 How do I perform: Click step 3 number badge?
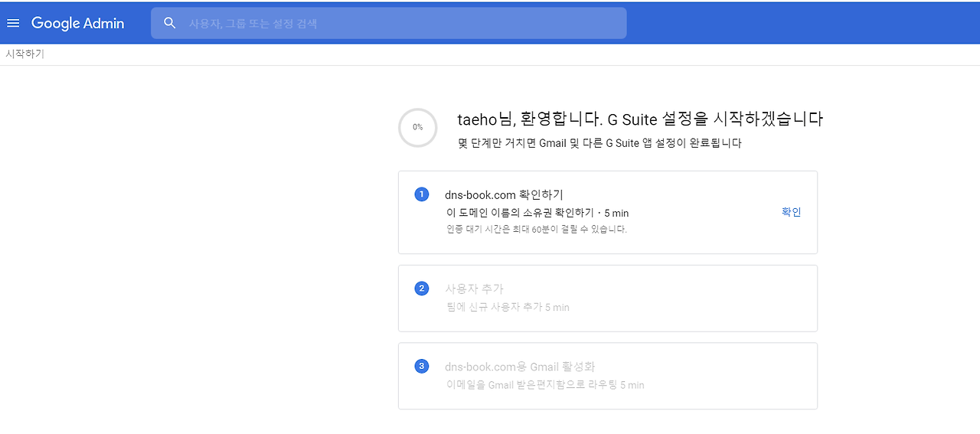pos(421,366)
